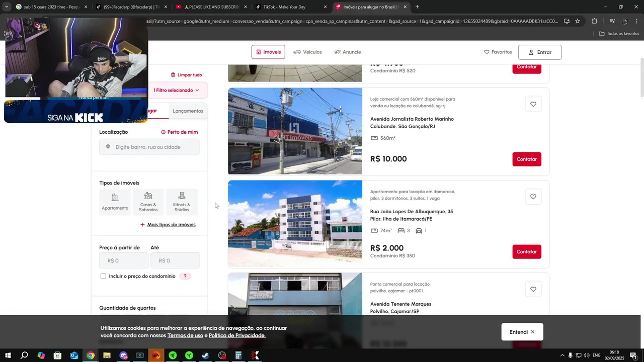Bookmark this page with the star icon
The width and height of the screenshot is (644, 362).
(x=578, y=21)
